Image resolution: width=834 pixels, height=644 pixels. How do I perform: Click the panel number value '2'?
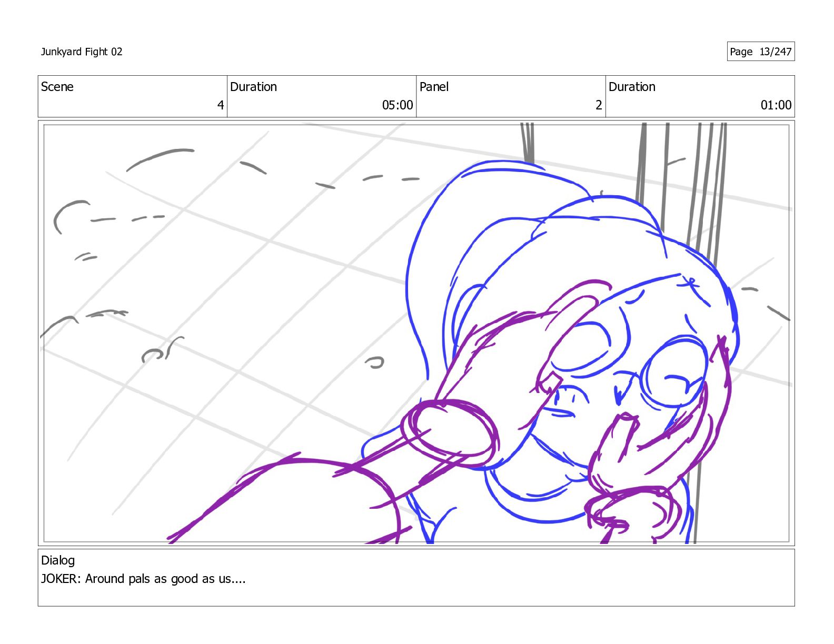(x=599, y=105)
